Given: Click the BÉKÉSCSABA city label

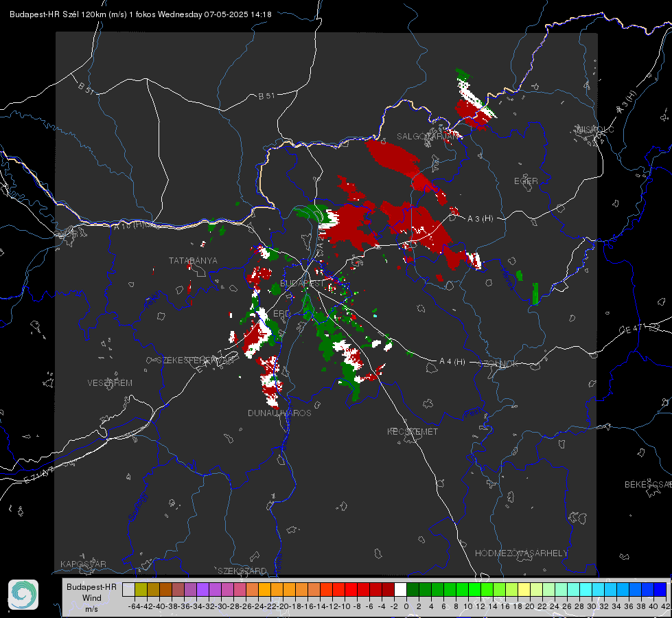Looking at the screenshot, I should (648, 485).
